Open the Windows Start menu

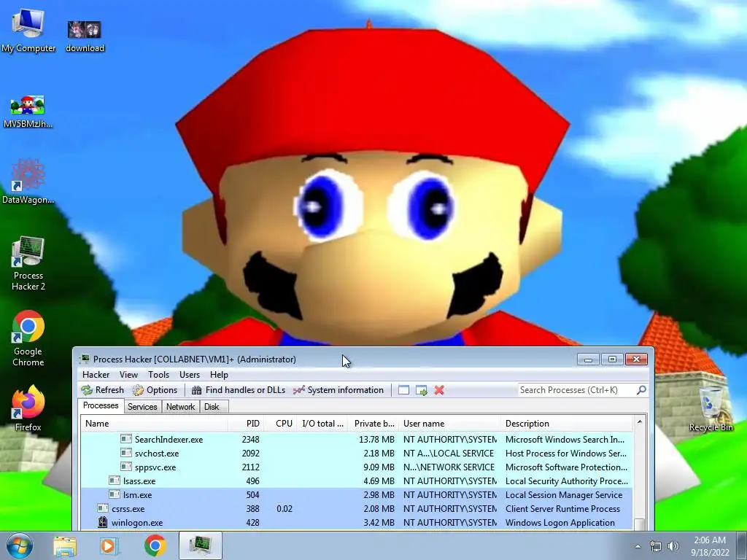click(19, 545)
